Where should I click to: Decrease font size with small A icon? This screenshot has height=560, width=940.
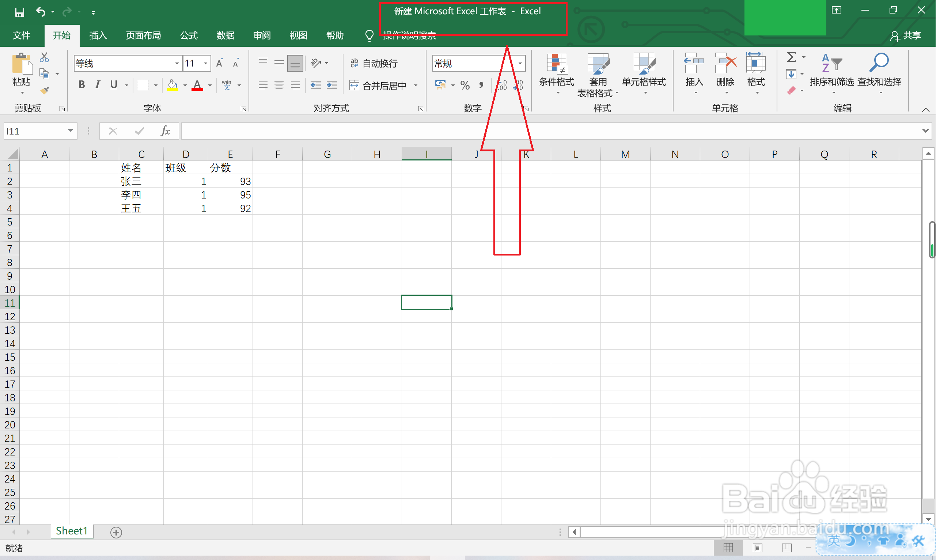coord(236,63)
